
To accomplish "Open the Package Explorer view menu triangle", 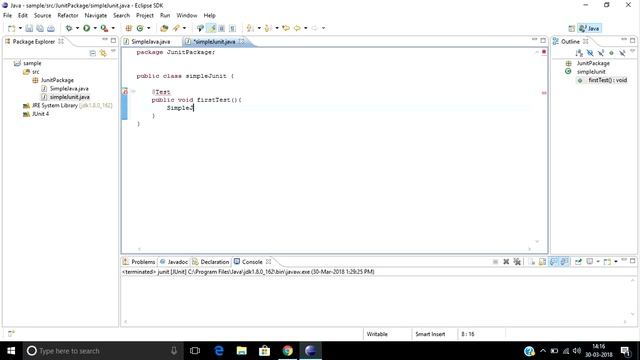I will tap(113, 51).
